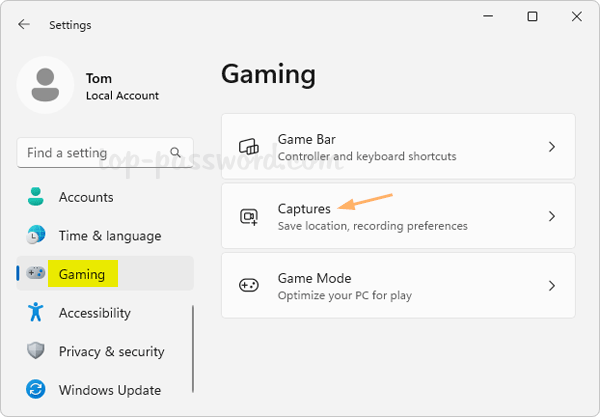Click the Find a setting search box
The width and height of the screenshot is (600, 417).
90,153
